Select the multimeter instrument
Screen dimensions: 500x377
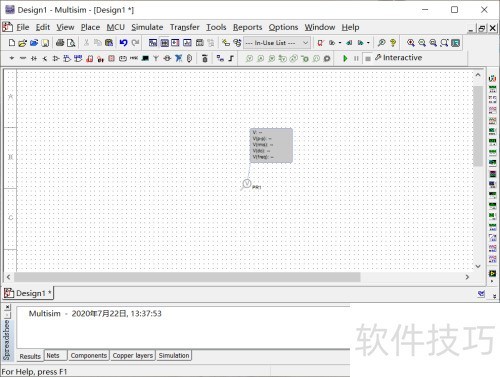[x=492, y=78]
